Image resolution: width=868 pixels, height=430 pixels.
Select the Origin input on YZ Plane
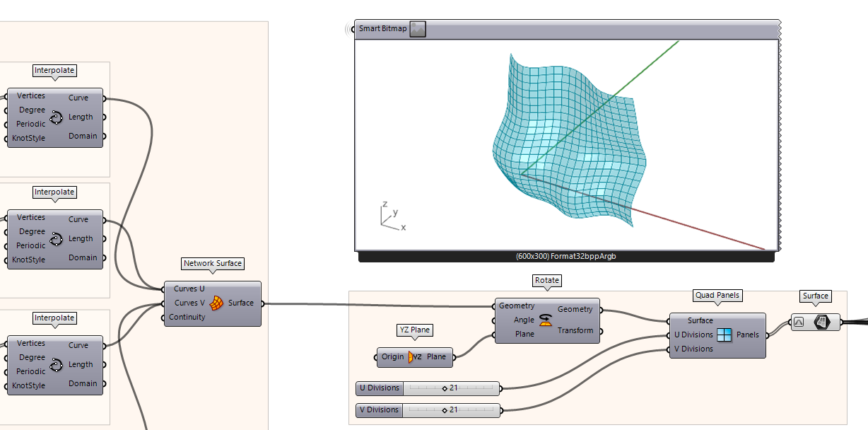point(392,357)
